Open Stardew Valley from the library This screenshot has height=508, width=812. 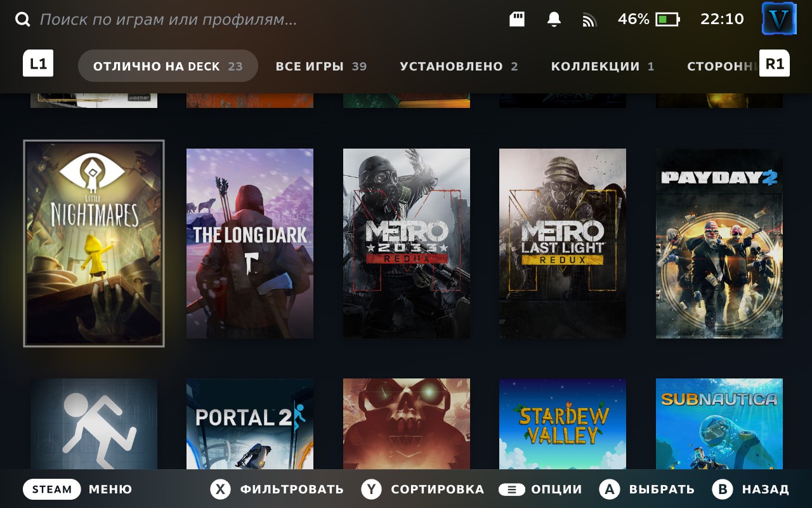(562, 425)
